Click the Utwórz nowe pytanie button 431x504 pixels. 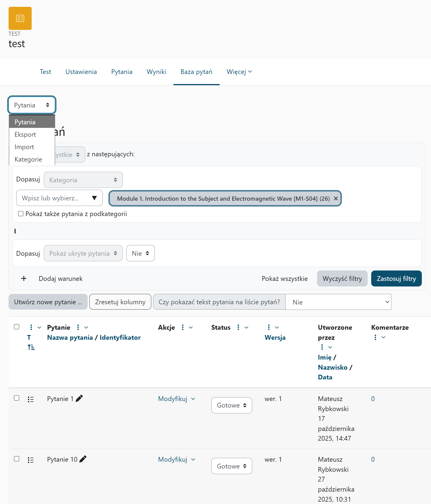48,302
